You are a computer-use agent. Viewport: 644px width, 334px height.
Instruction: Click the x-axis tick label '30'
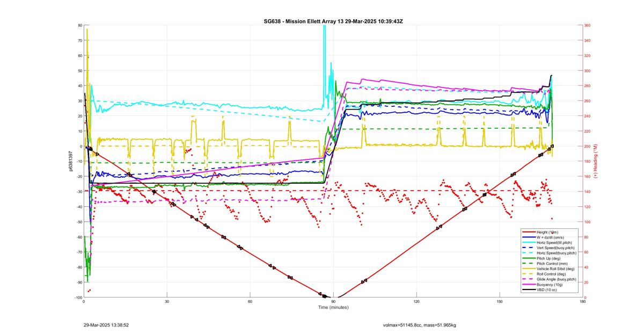click(x=167, y=302)
